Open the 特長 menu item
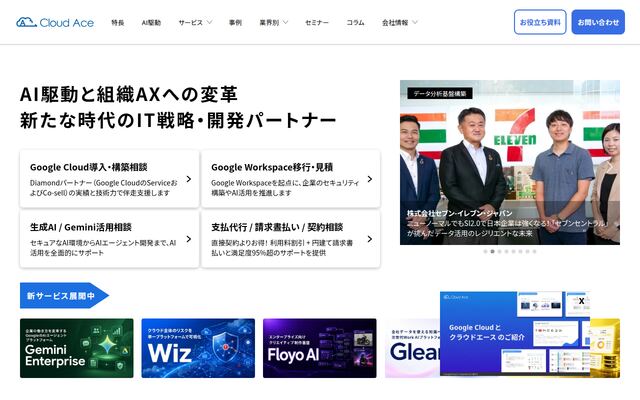 click(118, 22)
